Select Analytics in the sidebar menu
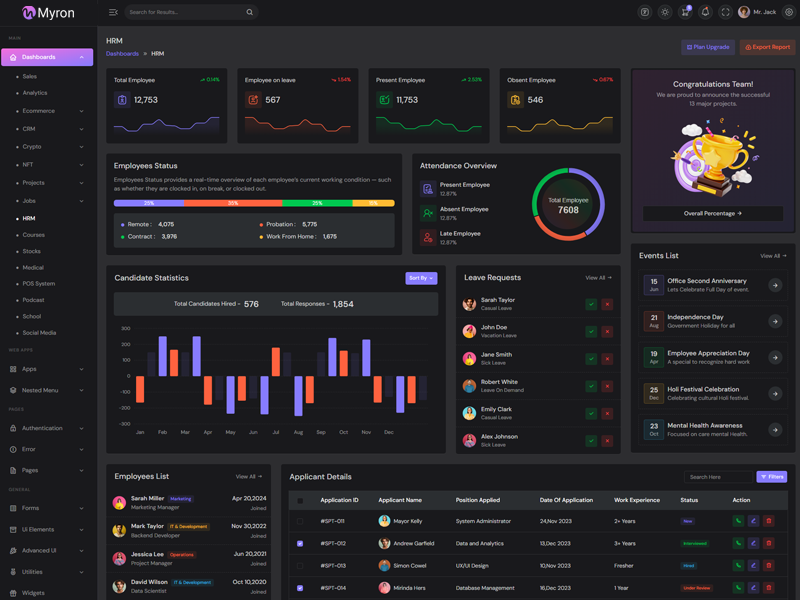Screen dimensions: 800x600 pyautogui.click(x=35, y=93)
